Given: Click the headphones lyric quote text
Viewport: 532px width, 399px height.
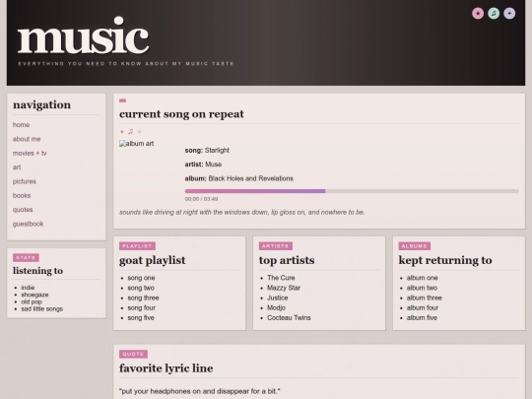Looking at the screenshot, I should [x=199, y=391].
